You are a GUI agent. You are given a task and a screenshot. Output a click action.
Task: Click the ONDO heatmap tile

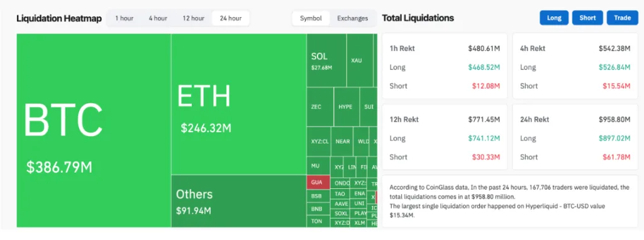click(x=340, y=183)
